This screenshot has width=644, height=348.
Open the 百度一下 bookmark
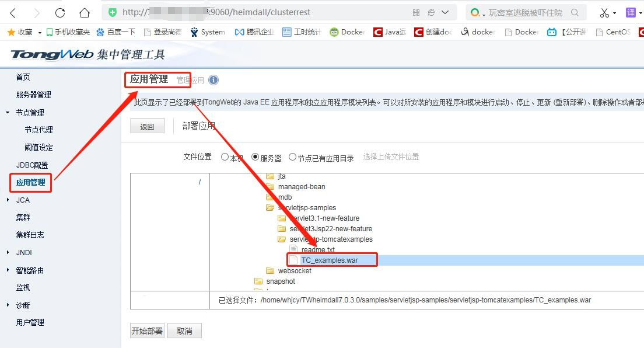pos(116,32)
